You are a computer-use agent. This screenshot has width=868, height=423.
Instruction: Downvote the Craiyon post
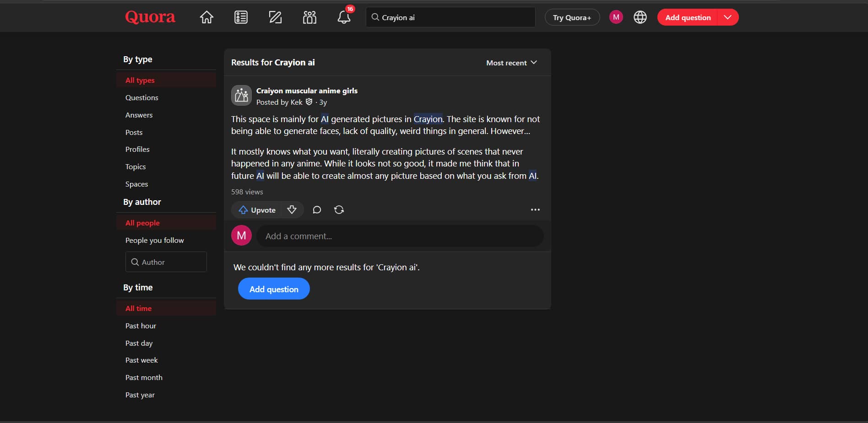[292, 210]
